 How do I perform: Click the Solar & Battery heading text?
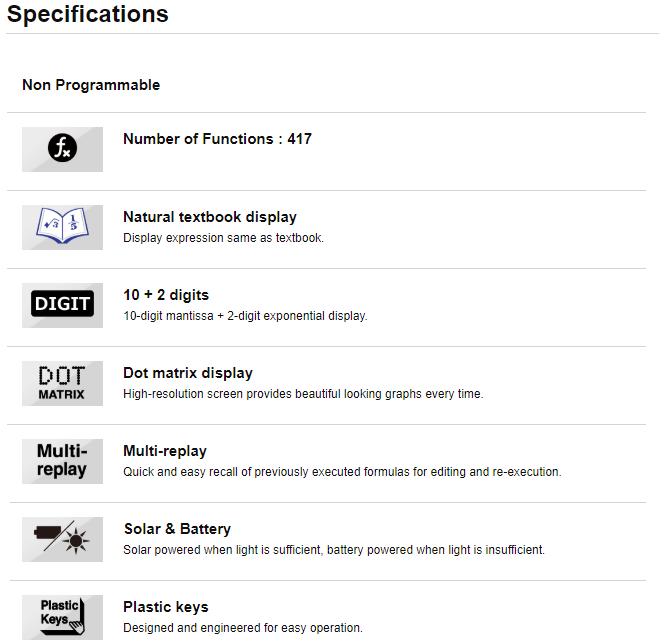point(177,529)
